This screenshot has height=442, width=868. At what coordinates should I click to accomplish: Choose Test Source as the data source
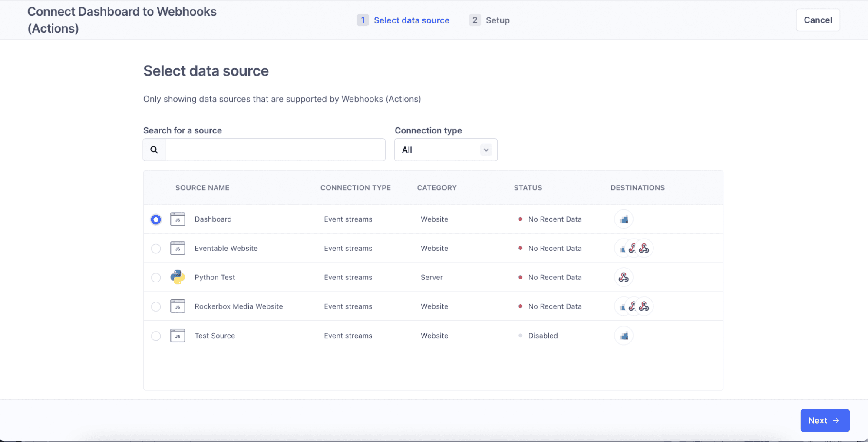tap(156, 336)
